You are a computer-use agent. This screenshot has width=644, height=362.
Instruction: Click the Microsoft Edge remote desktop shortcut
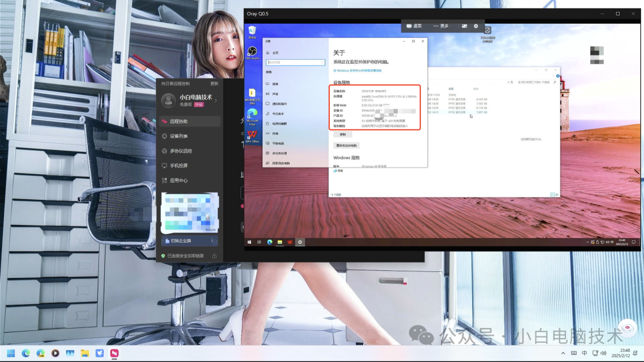click(x=252, y=115)
